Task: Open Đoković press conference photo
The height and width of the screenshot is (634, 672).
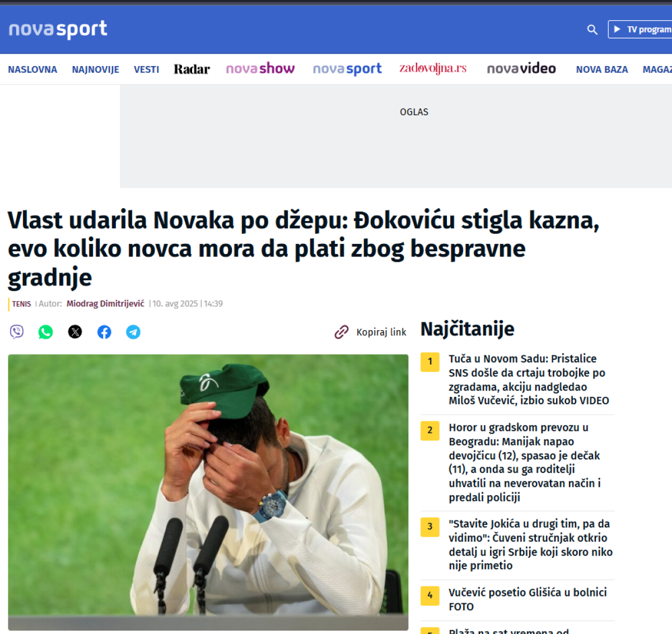Action: pyautogui.click(x=208, y=492)
